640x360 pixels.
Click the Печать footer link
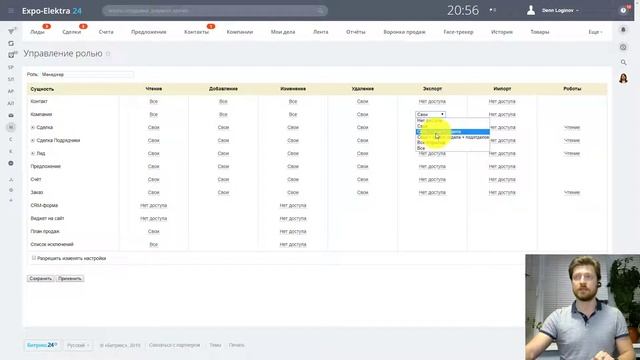236,345
